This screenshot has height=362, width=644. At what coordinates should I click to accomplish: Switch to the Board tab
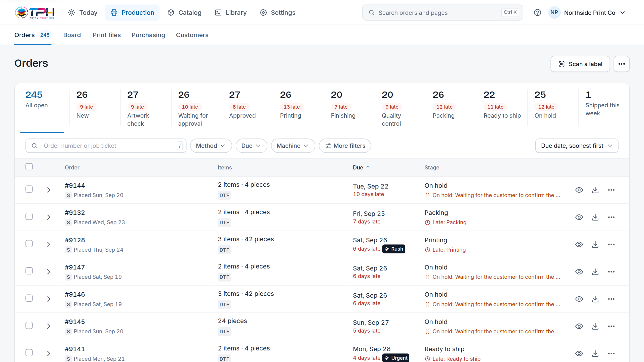[x=72, y=35]
